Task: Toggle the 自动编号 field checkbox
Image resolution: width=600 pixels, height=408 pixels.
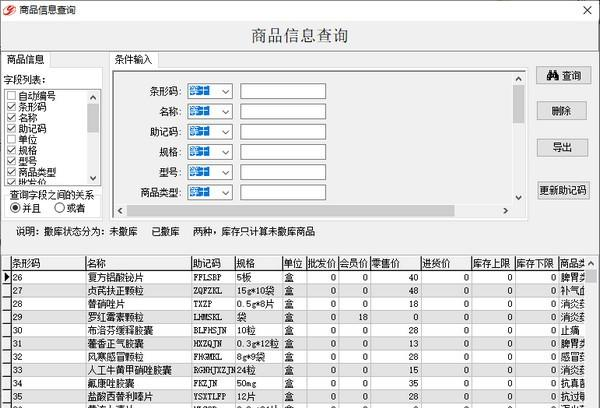Action: point(11,96)
